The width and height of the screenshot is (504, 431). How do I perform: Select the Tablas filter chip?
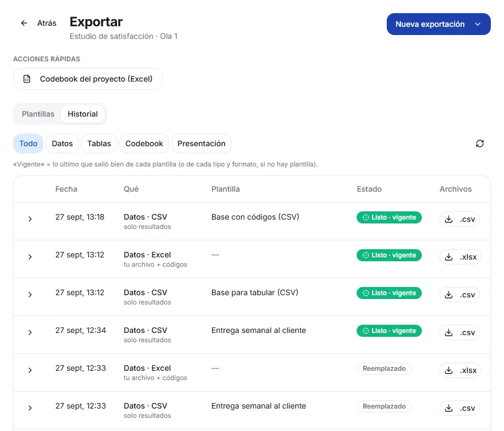(x=99, y=143)
